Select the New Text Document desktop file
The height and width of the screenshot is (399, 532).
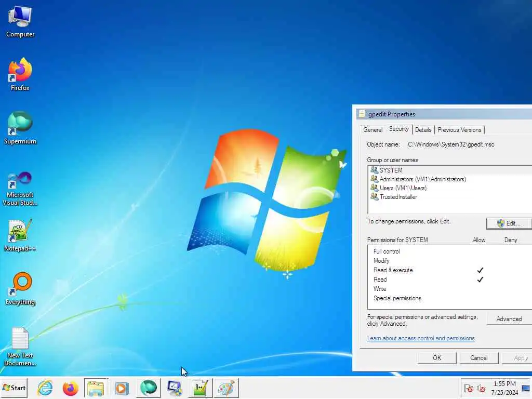(x=20, y=347)
